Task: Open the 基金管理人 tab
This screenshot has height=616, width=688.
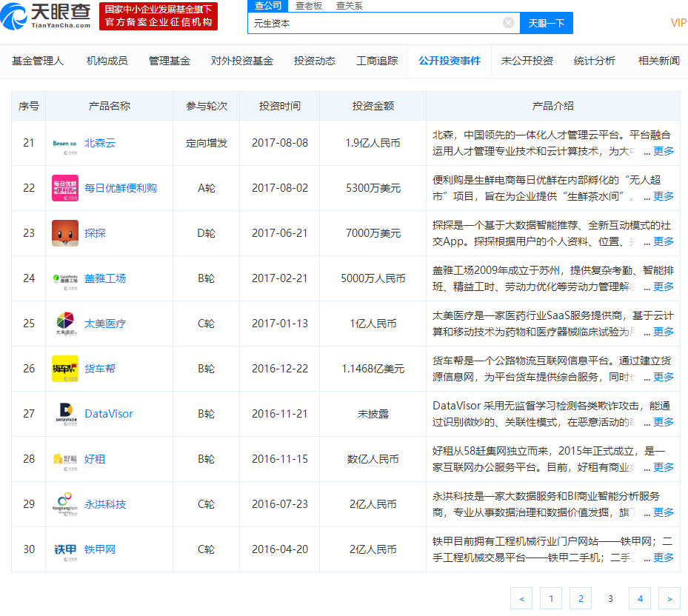Action: (38, 61)
